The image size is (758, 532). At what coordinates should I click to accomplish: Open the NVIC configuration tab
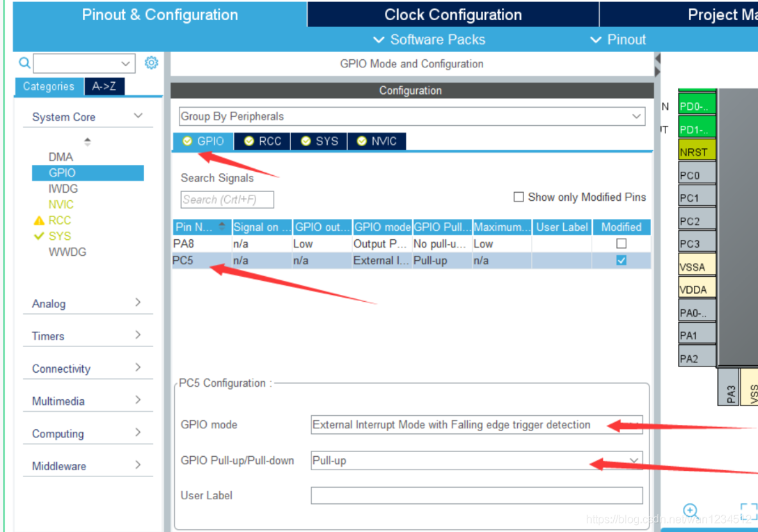click(x=377, y=141)
